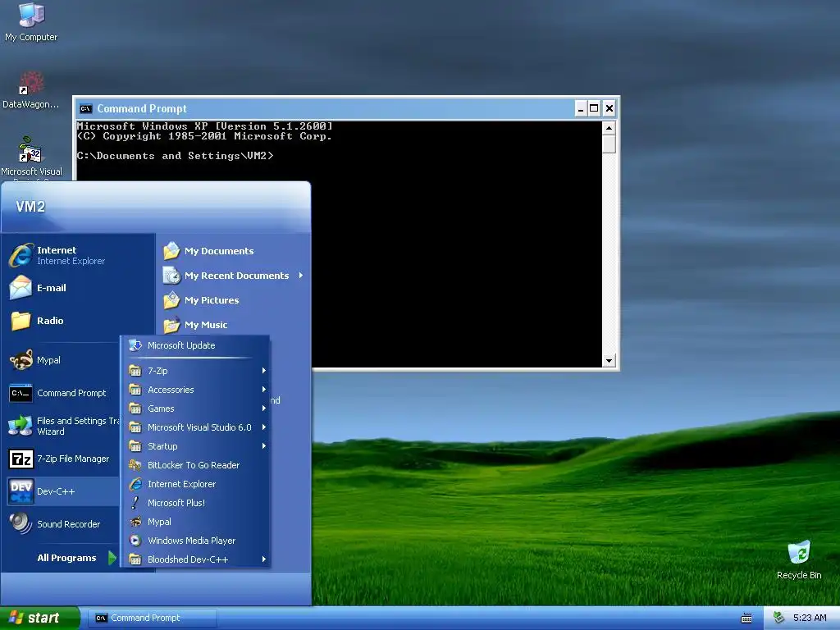Open Sound Recorder from the Start menu
Viewport: 840px width, 630px height.
[x=63, y=524]
